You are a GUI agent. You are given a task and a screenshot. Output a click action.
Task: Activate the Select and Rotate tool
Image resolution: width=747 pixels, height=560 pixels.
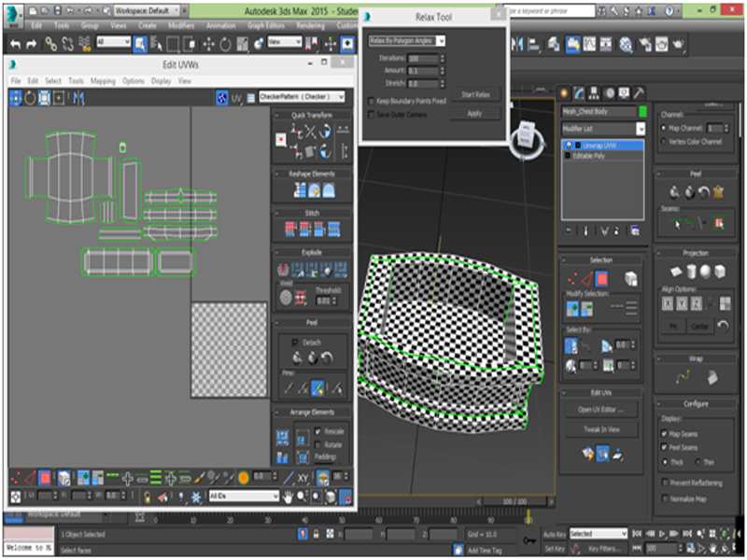point(225,44)
